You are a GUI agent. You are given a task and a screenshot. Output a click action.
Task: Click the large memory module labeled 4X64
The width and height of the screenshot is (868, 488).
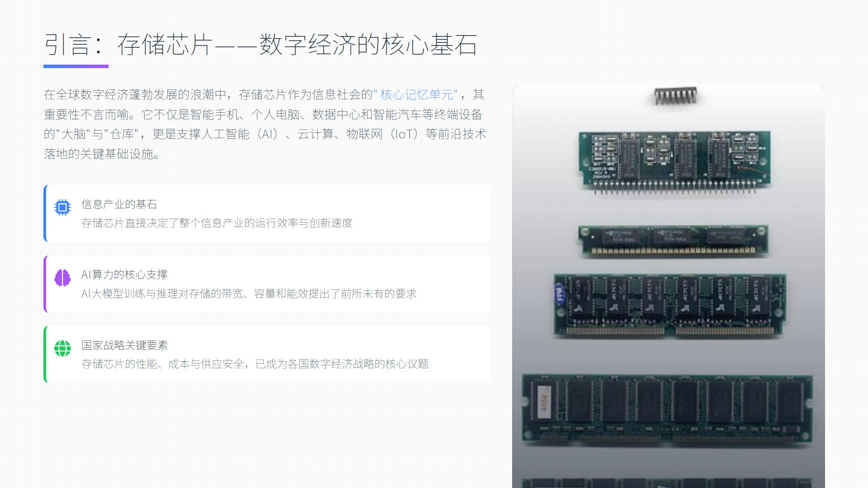point(667,409)
